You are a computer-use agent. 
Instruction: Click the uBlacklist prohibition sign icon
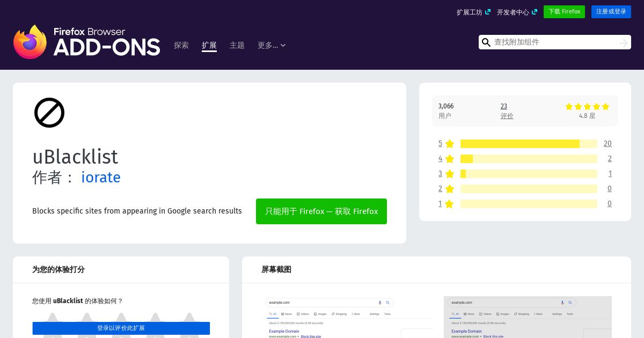click(49, 113)
